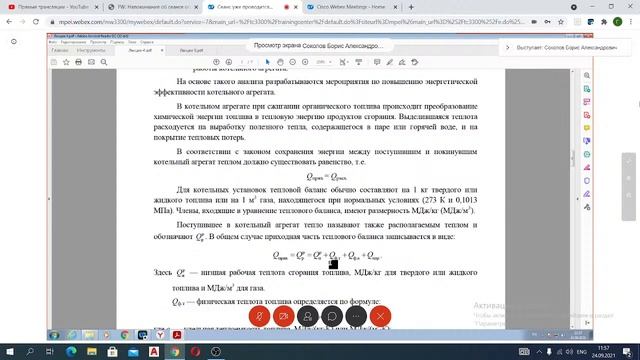Go to previous page in Acrobat toolbar
640x360 pixels.
(216, 62)
